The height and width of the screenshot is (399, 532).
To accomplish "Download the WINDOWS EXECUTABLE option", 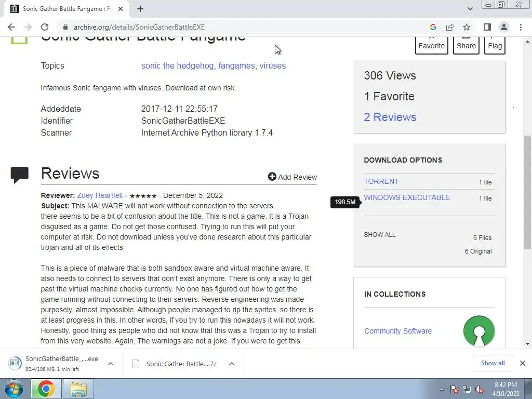I will click(x=407, y=197).
